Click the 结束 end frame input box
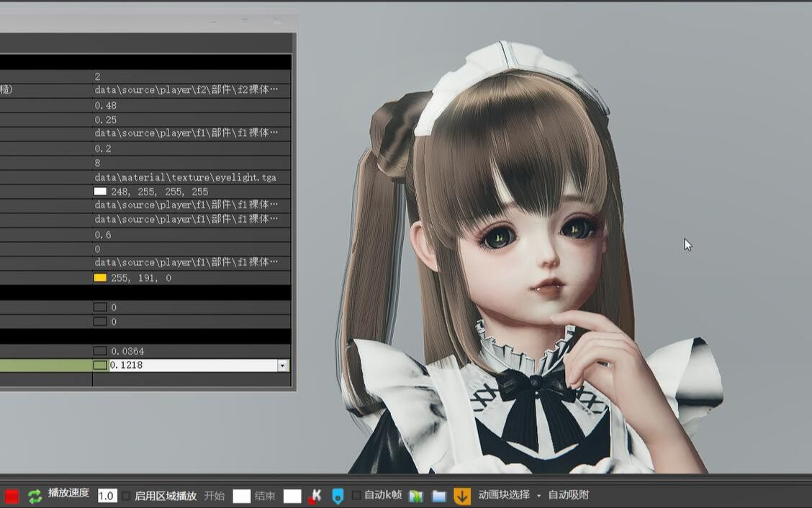812x508 pixels. (x=292, y=496)
